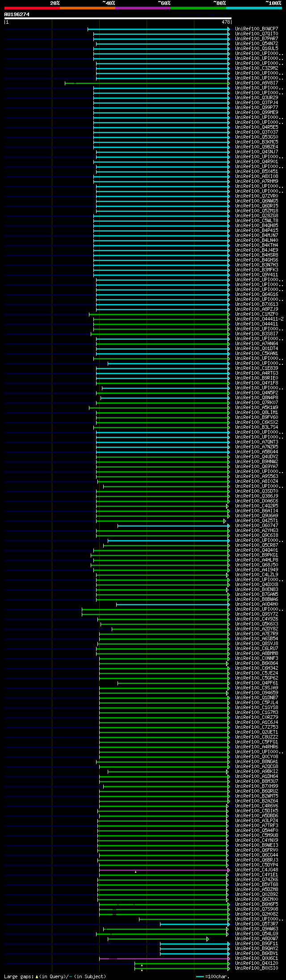Viewport: 286px width, 980px height.
Task: Open hit UniRef100_C1MZF0
Action: [x=257, y=314]
